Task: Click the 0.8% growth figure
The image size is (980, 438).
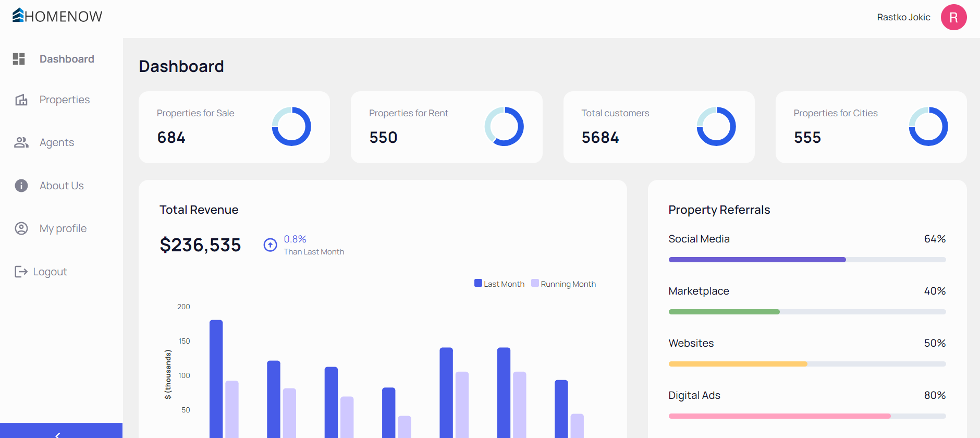Action: point(295,239)
